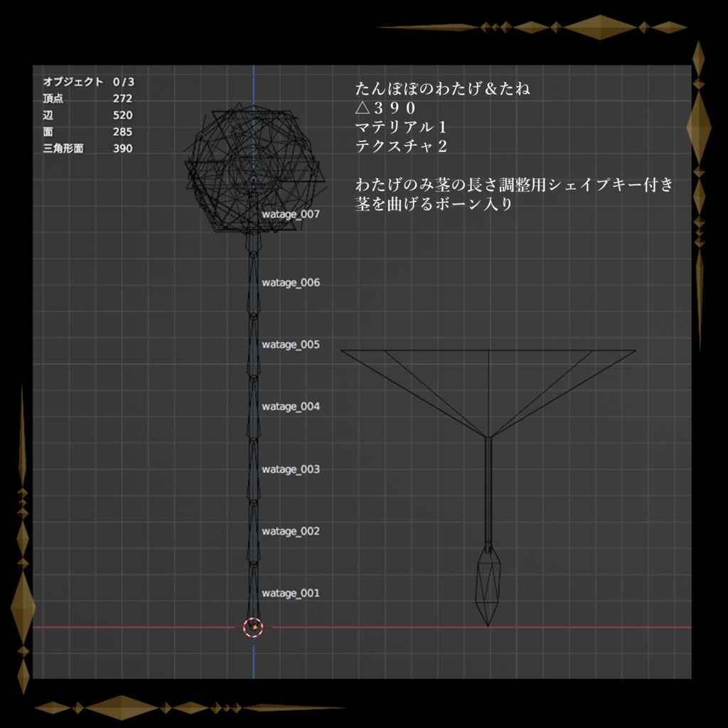This screenshot has height=728, width=728.
Task: Click the 辺 520 statistic
Action: [x=87, y=115]
